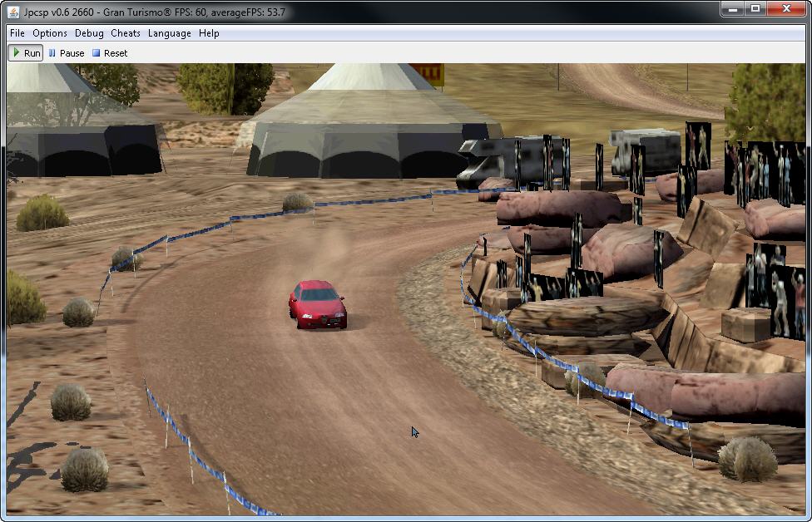Screen dimensions: 812x522
Task: Open the Options menu
Action: pos(50,33)
